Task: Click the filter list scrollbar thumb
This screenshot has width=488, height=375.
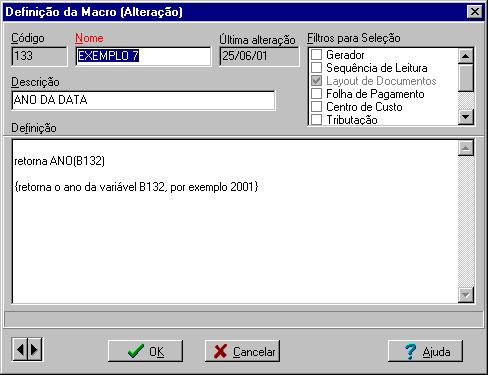Action: click(466, 78)
